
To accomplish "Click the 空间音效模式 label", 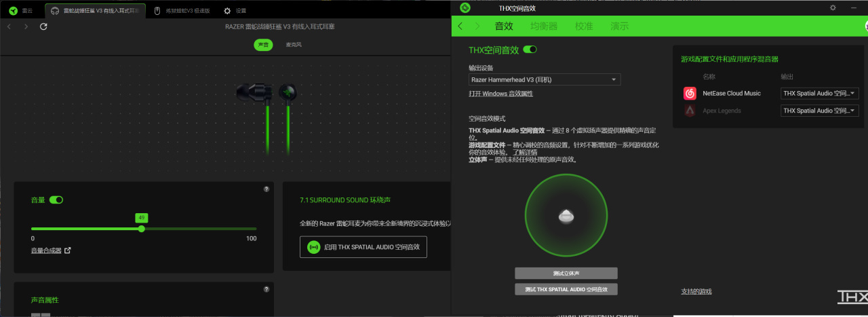I will click(x=487, y=118).
